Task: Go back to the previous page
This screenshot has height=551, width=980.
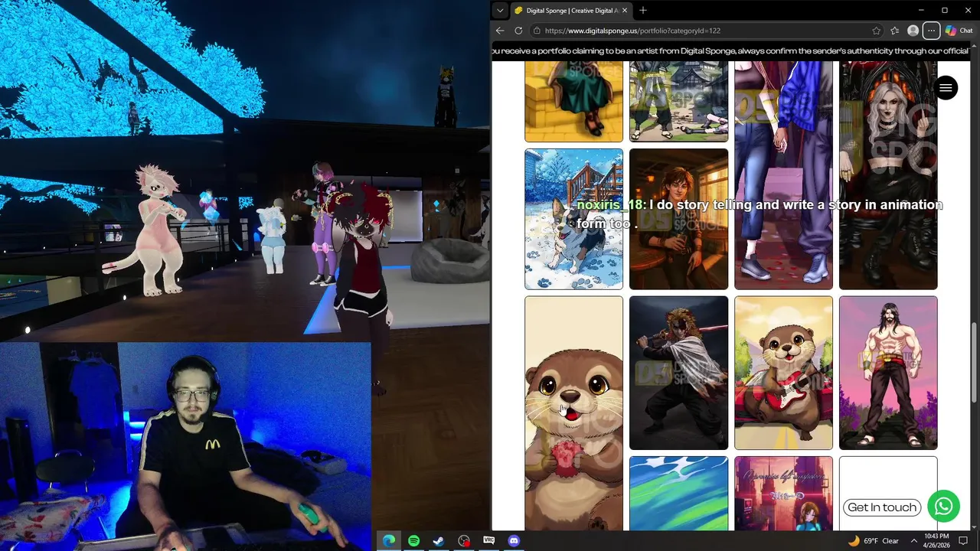Action: [x=500, y=31]
